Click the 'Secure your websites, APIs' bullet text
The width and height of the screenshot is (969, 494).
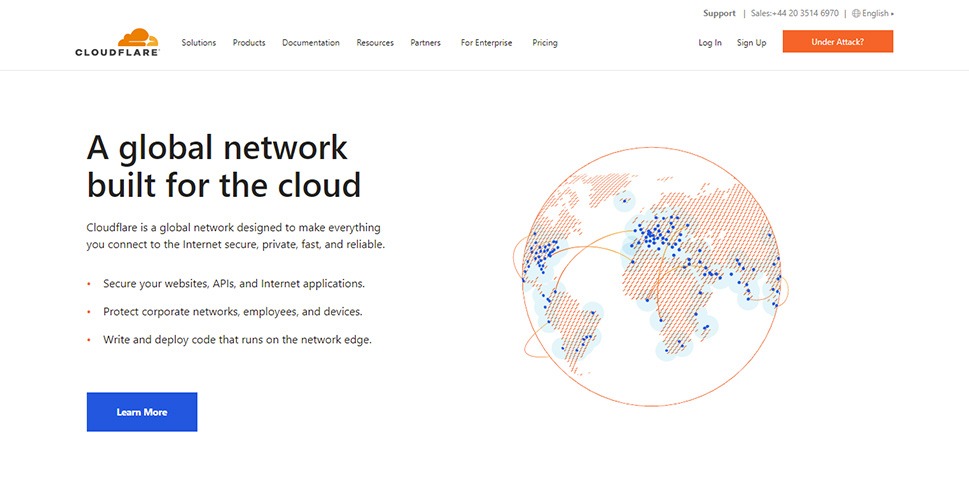pos(233,284)
